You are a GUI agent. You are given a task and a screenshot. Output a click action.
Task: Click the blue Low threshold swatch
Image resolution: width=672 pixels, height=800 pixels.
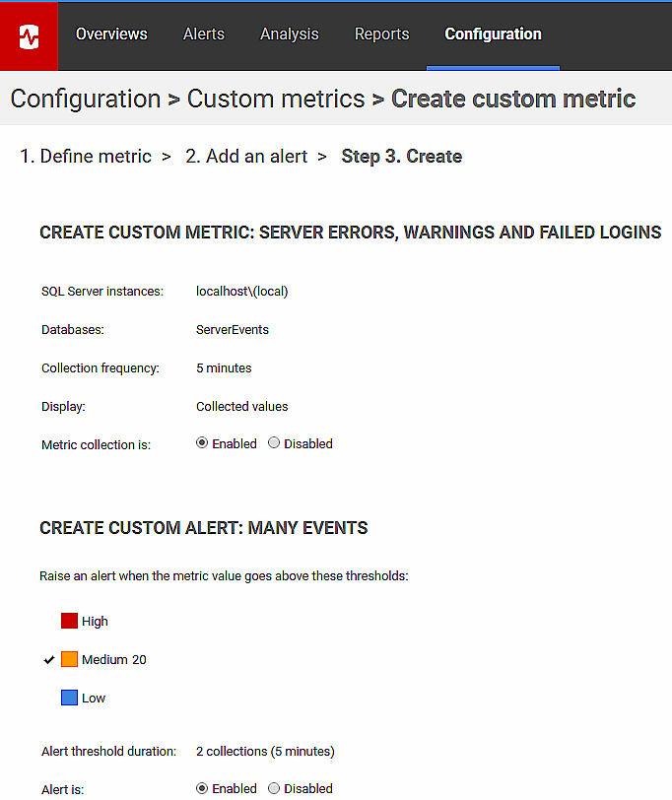[x=69, y=698]
